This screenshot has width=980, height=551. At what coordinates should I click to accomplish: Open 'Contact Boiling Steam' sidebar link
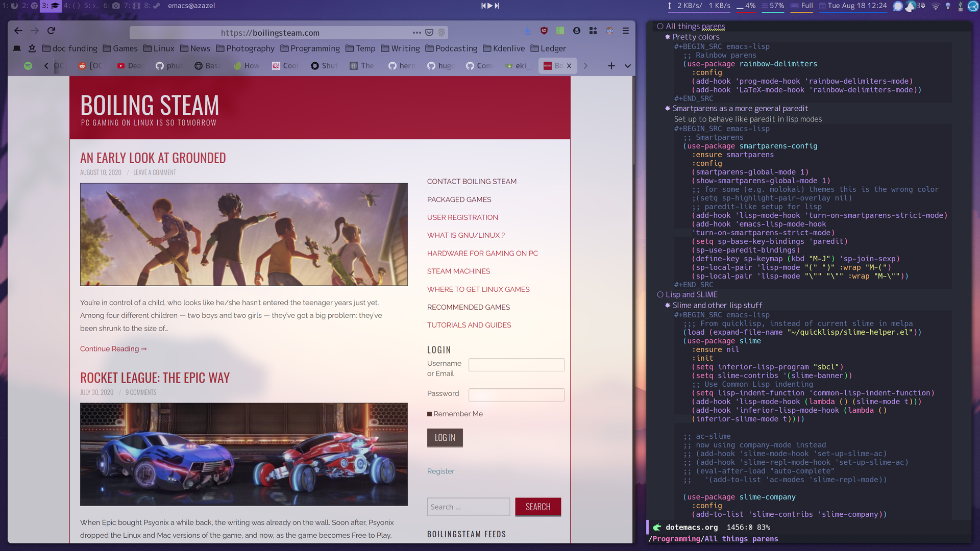click(472, 182)
